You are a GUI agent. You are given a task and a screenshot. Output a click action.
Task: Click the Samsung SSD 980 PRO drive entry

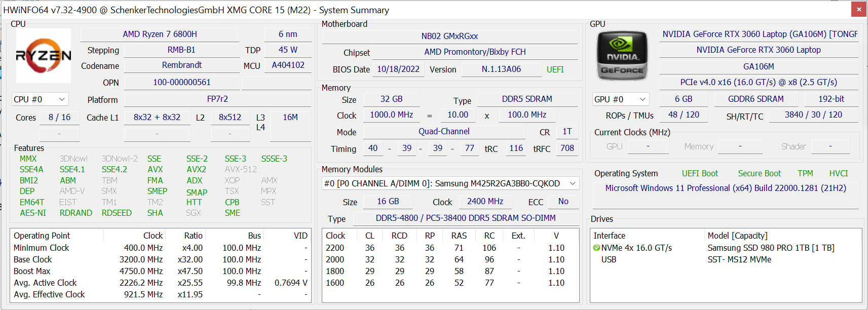[770, 248]
